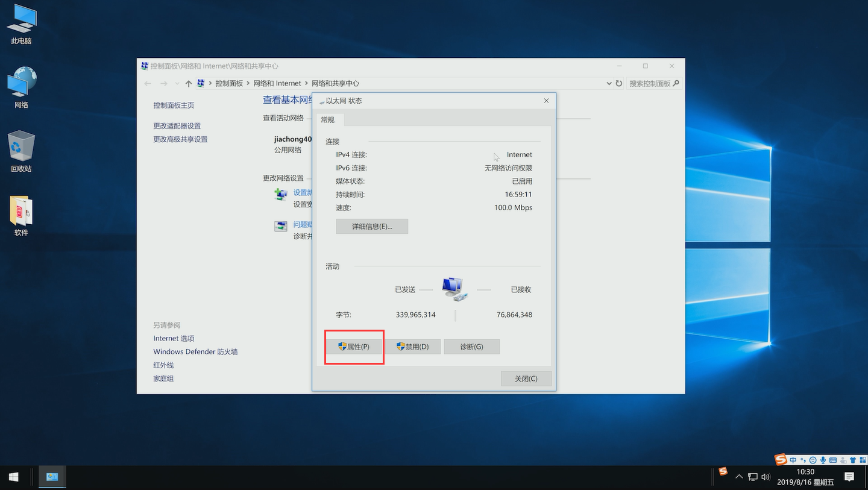The width and height of the screenshot is (868, 490).
Task: Click the 关闭(C) button
Action: 526,378
